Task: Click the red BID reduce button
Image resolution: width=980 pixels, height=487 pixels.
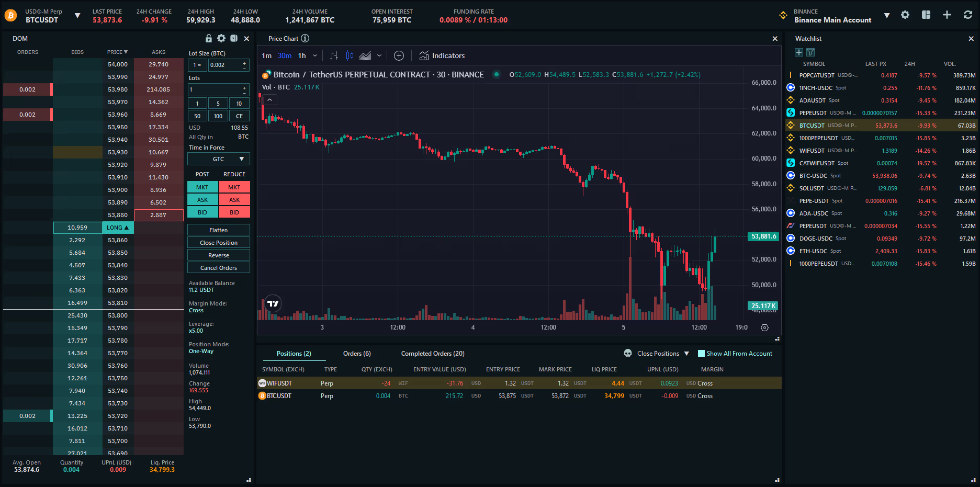Action: (x=234, y=212)
